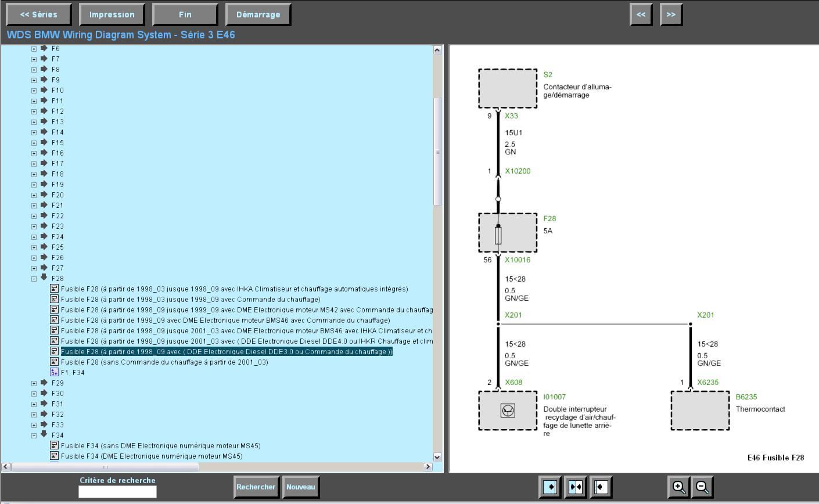Go to next page with >> arrow
Viewport: 819px width, 504px height.
671,15
